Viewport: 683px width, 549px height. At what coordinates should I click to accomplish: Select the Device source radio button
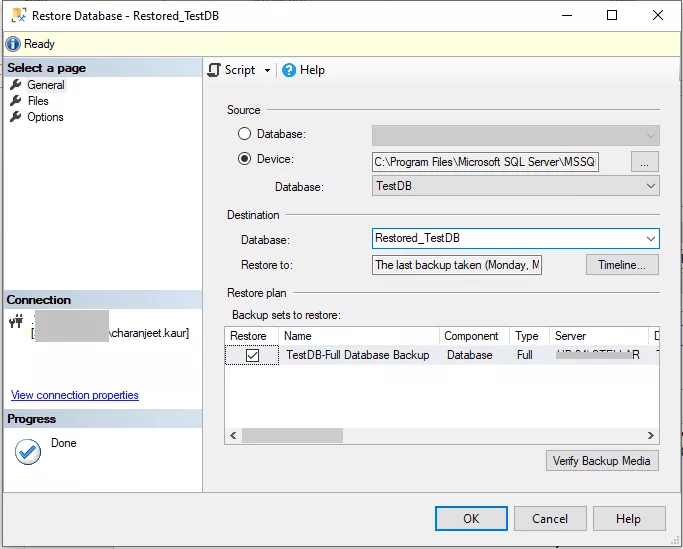click(x=245, y=159)
